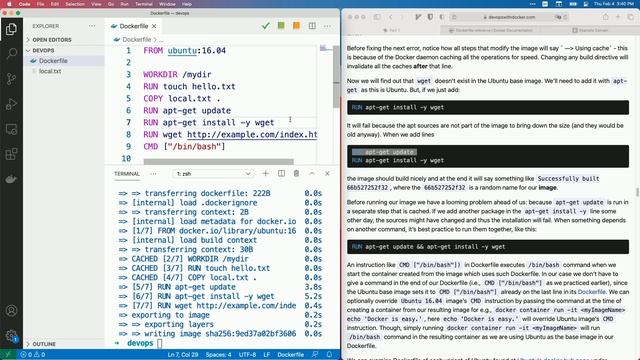Screen dimensions: 640x360
Task: Maximize the terminal panel with chevron
Action: pyautogui.click(x=312, y=173)
